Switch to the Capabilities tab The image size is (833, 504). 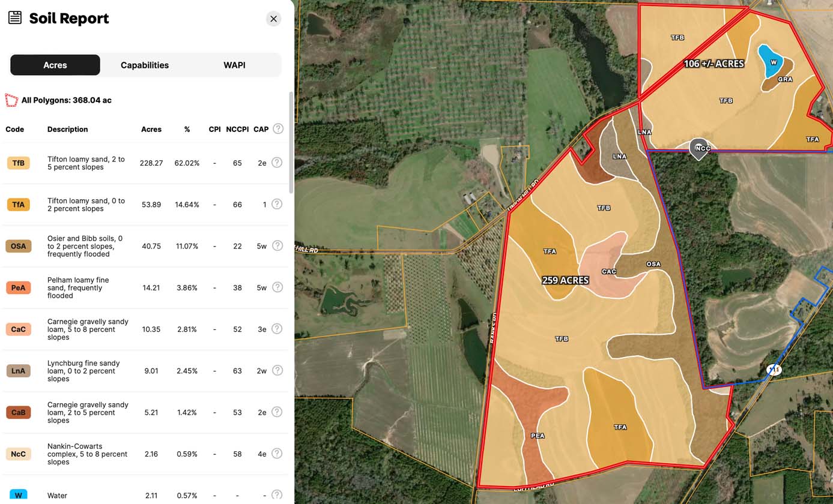[x=144, y=65]
